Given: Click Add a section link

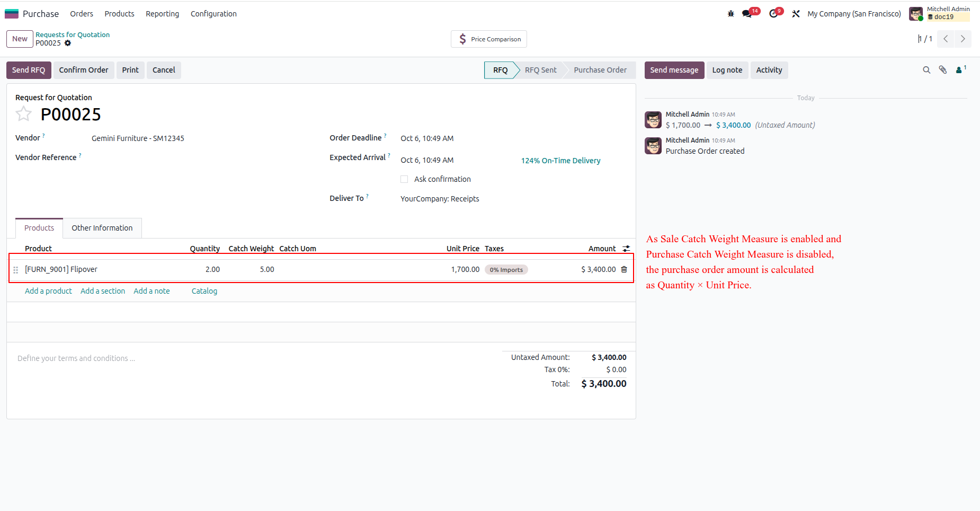Looking at the screenshot, I should tap(103, 291).
